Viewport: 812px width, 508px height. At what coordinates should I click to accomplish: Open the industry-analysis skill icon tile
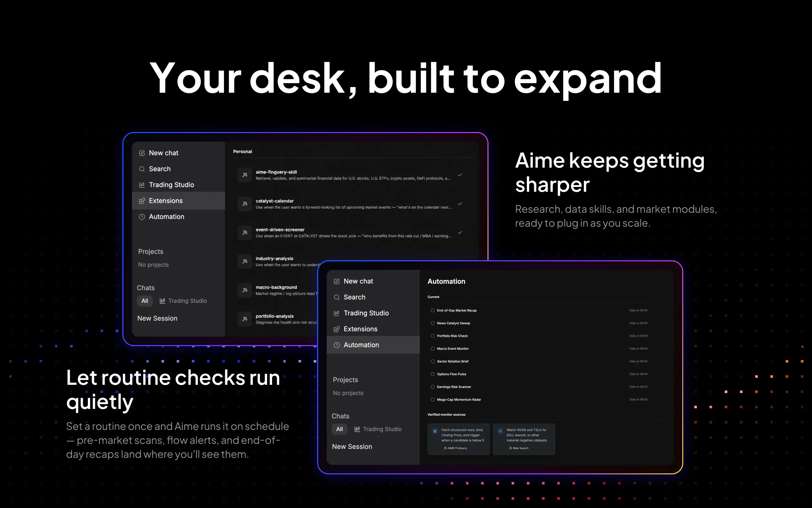(x=245, y=261)
